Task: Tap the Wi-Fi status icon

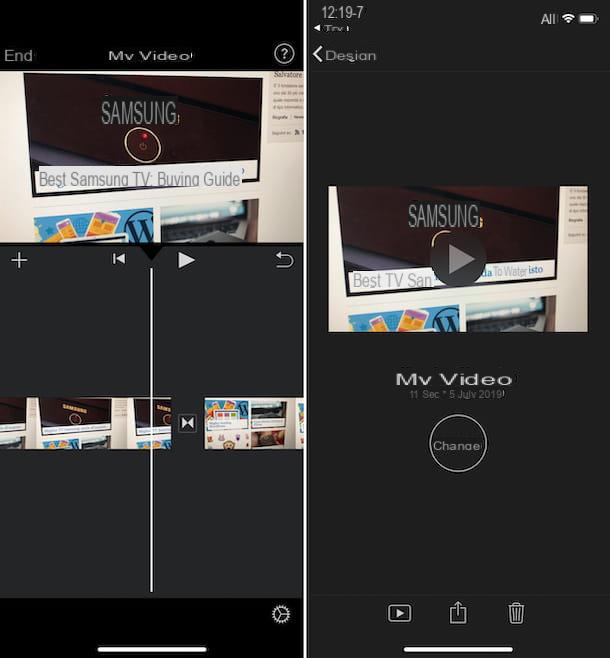Action: pos(568,18)
